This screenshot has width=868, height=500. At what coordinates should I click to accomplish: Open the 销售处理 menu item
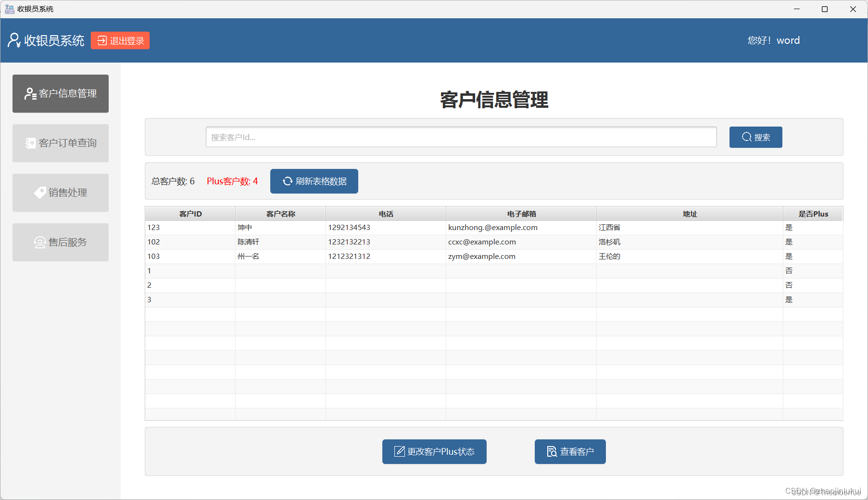[x=61, y=192]
